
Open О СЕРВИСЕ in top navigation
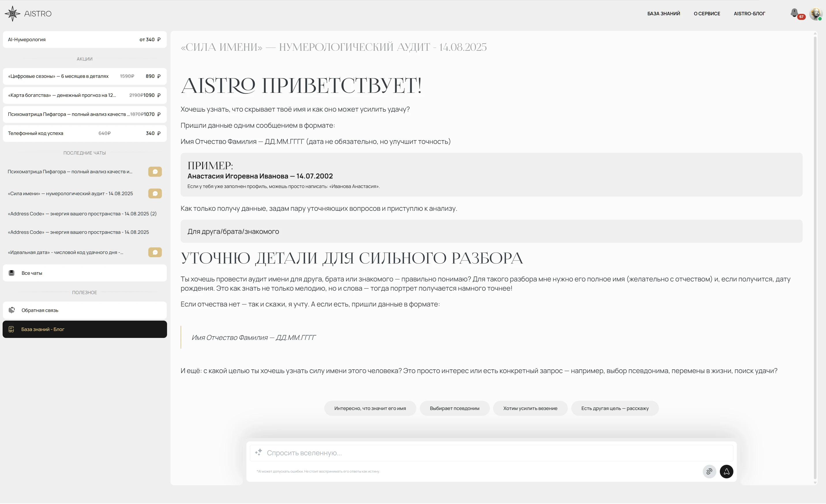click(707, 14)
